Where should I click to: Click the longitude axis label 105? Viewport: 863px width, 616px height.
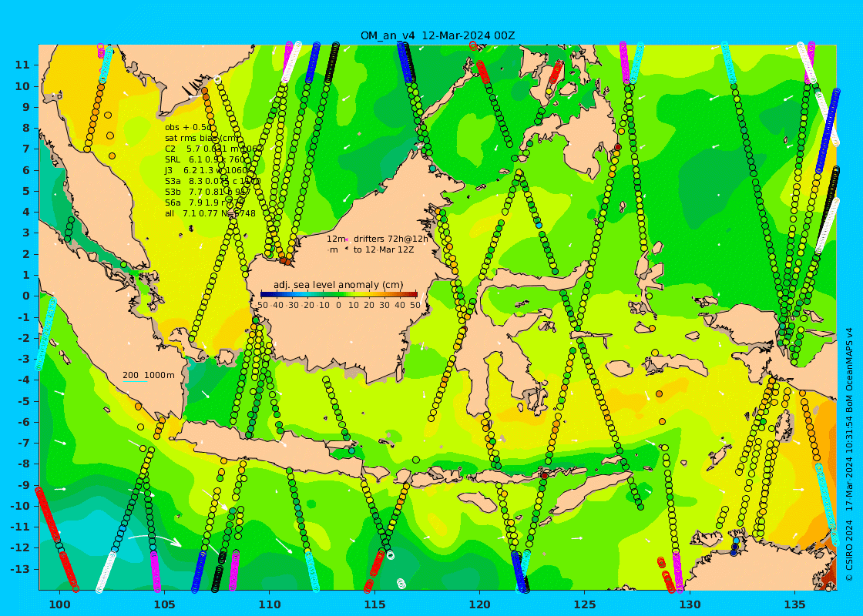coord(165,604)
